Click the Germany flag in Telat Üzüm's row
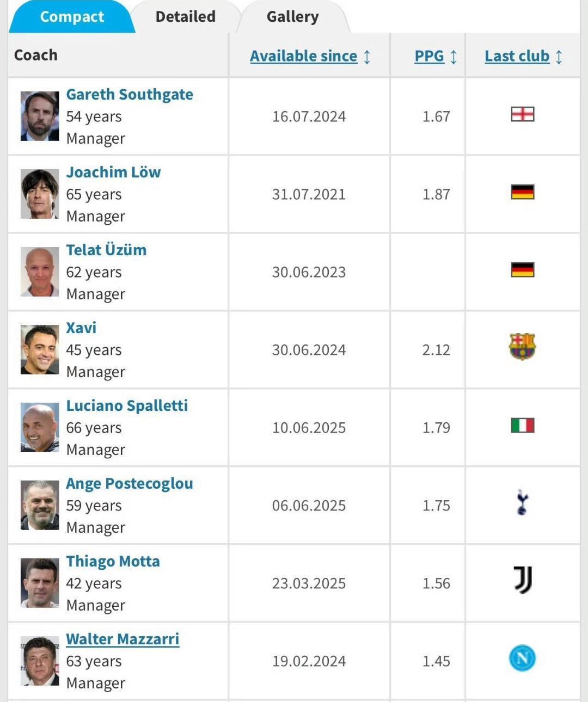Image resolution: width=588 pixels, height=702 pixels. [x=522, y=270]
